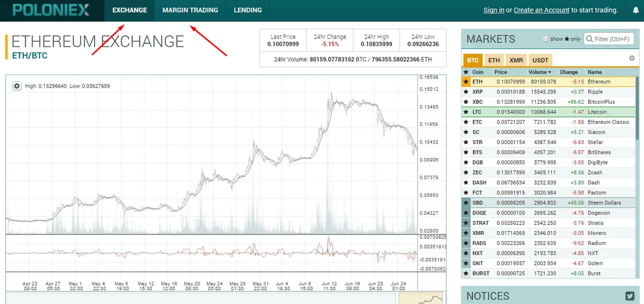Open the notifications bell icon
The height and width of the screenshot is (304, 644).
(x=635, y=10)
